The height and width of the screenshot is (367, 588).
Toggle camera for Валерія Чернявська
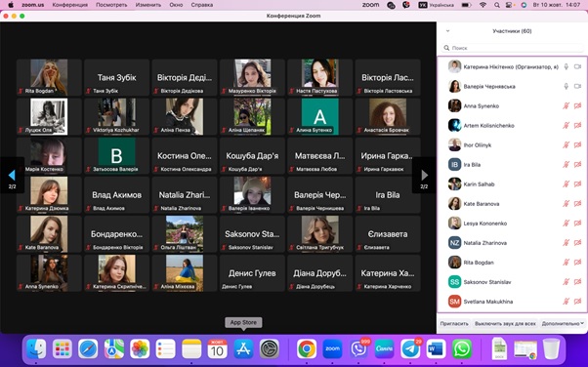(577, 86)
